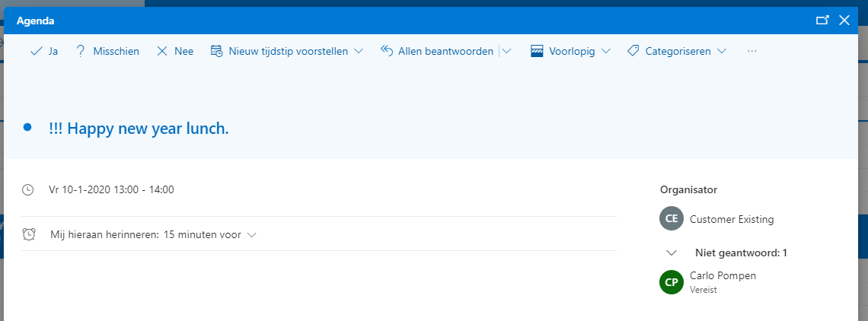The image size is (868, 321).
Task: Click the Agenda title in header bar
Action: click(x=36, y=21)
